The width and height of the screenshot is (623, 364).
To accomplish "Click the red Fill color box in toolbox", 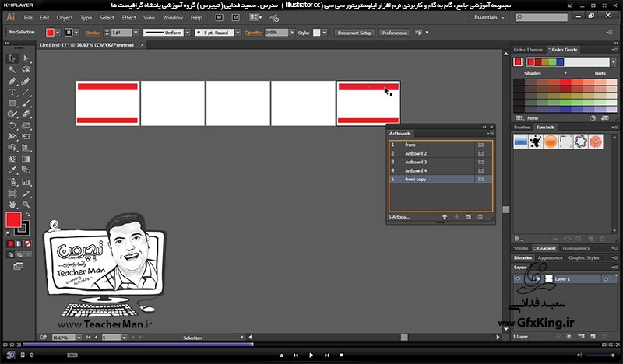I will point(13,220).
